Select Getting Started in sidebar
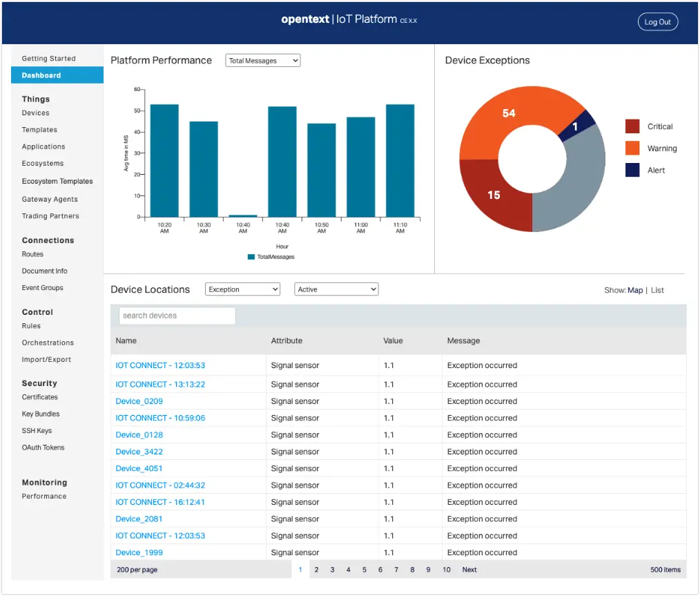The image size is (700, 596). (48, 59)
